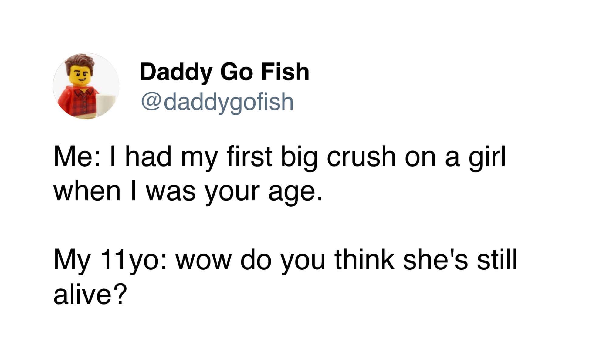Click the word "think" in the tweet
Viewport: 596px width, 364px height.
(364, 260)
